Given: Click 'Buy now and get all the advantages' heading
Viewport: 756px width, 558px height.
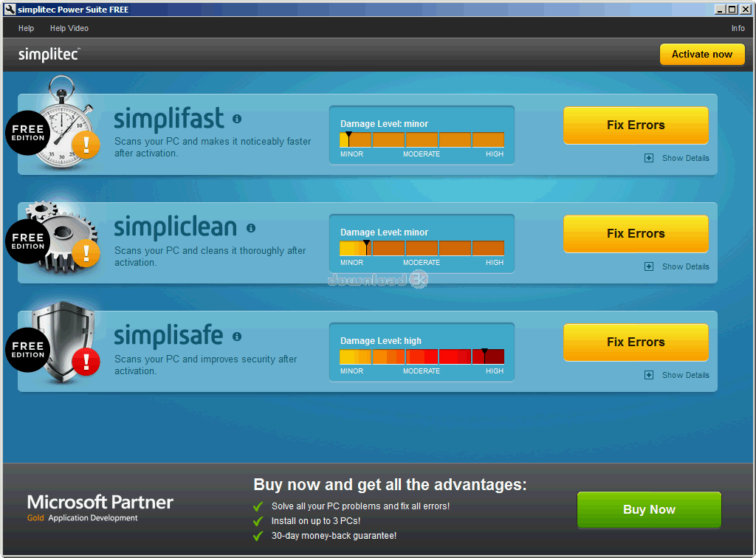Looking at the screenshot, I should tap(390, 484).
